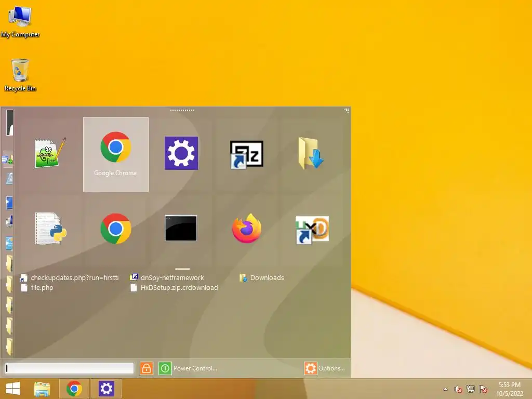Viewport: 532px width, 399px height.
Task: Click the orange gear Options icon
Action: point(311,368)
